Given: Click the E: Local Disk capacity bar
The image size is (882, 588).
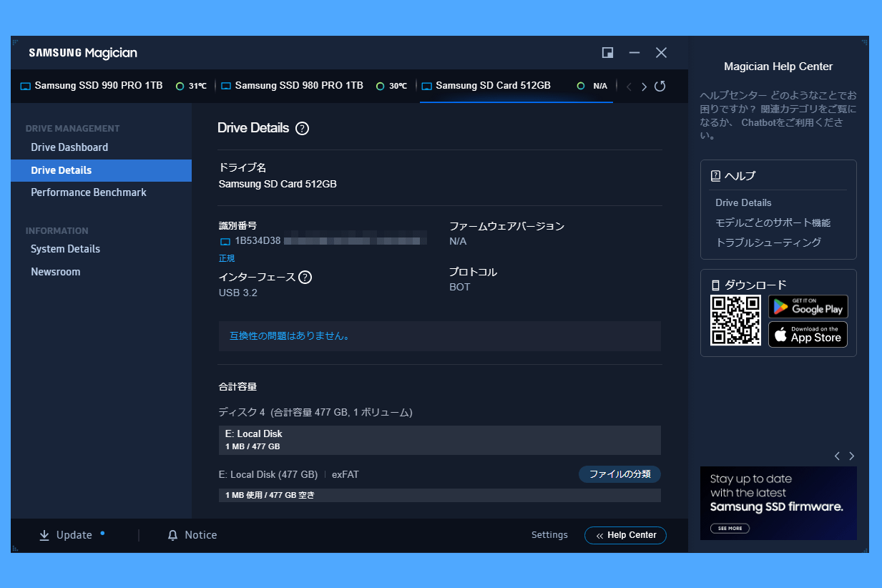Looking at the screenshot, I should 439,440.
